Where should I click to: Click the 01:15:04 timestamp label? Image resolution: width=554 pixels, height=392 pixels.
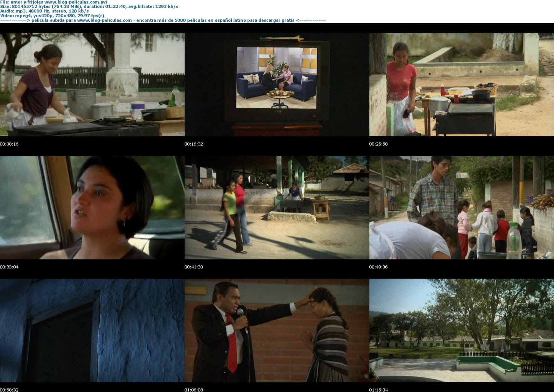[378, 390]
